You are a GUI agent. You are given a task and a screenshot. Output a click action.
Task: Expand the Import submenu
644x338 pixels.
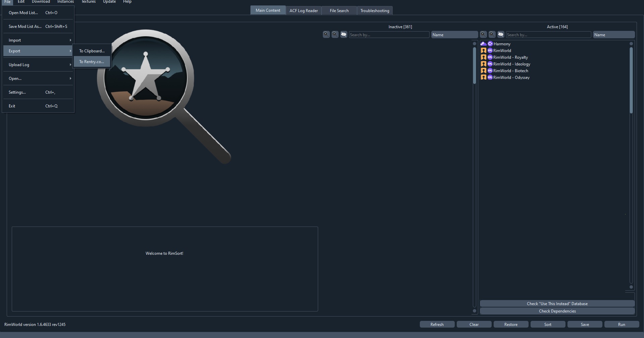pos(38,40)
